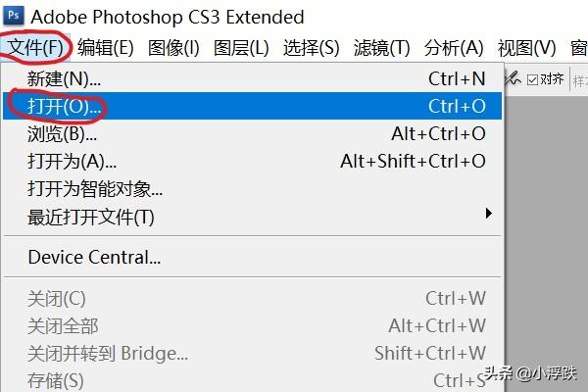Select 打开为(A)... menu entry
This screenshot has height=392, width=588.
tap(72, 161)
